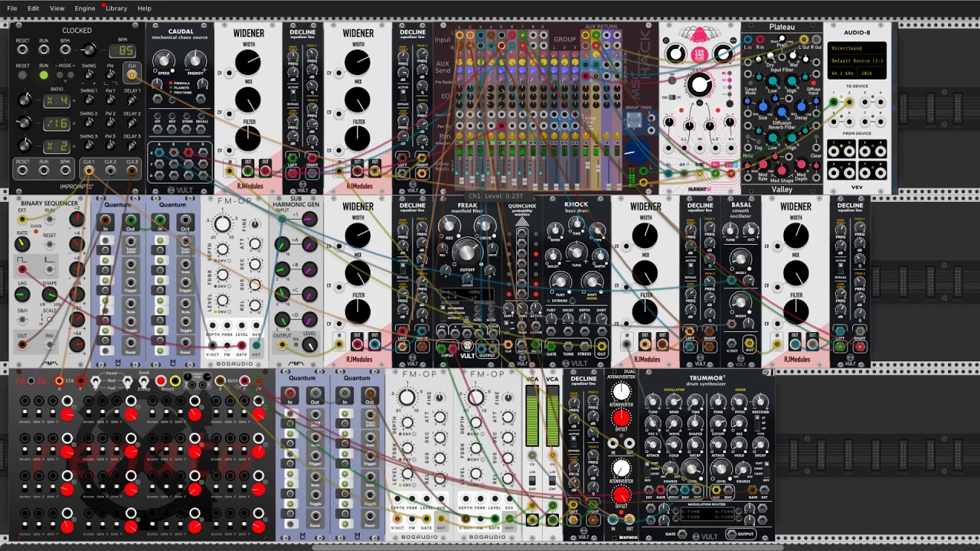The image size is (980, 551).
Task: Click the FINE knob on middle-row FM-OP
Action: click(x=256, y=224)
